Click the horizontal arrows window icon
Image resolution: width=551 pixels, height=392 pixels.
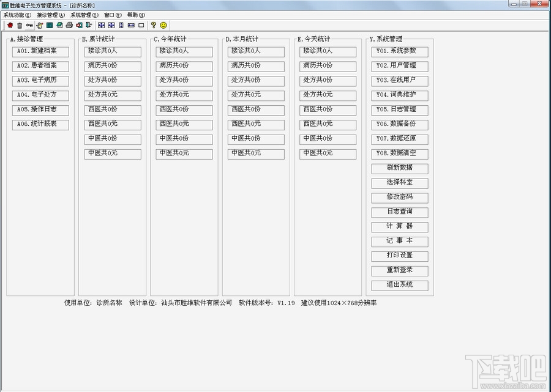(131, 25)
